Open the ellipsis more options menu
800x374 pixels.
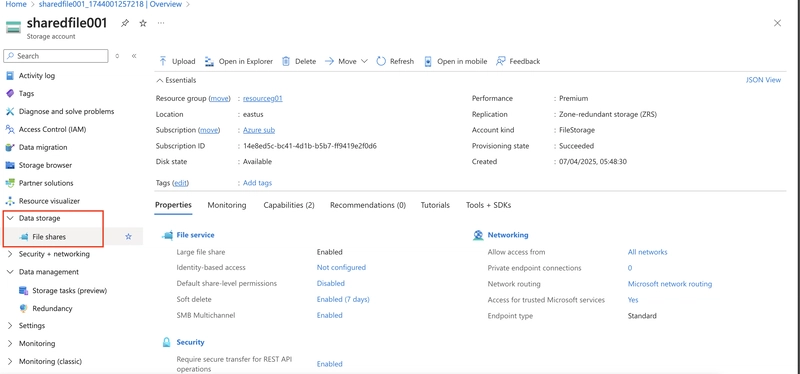161,23
